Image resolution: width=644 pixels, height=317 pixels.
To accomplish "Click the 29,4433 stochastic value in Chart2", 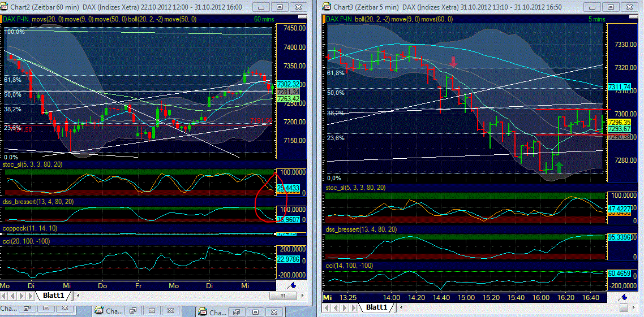I will (x=289, y=188).
